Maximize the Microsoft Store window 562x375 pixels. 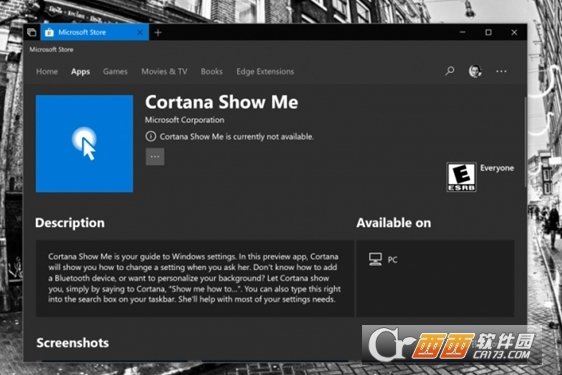[x=488, y=32]
